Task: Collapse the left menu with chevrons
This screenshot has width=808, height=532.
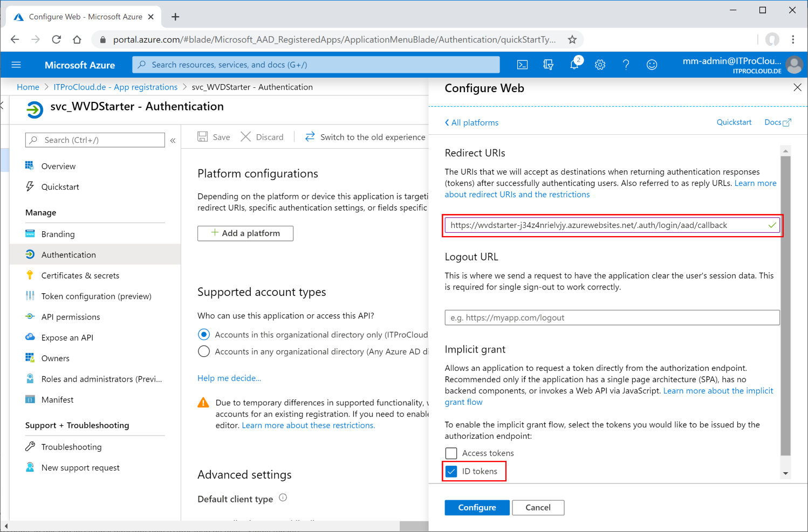Action: (x=173, y=140)
